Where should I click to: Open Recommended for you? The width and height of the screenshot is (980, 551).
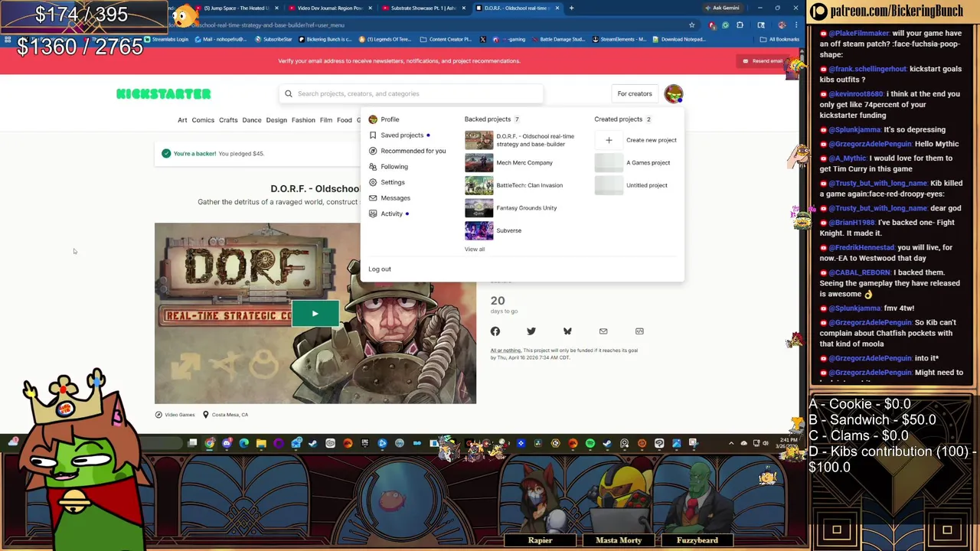413,151
